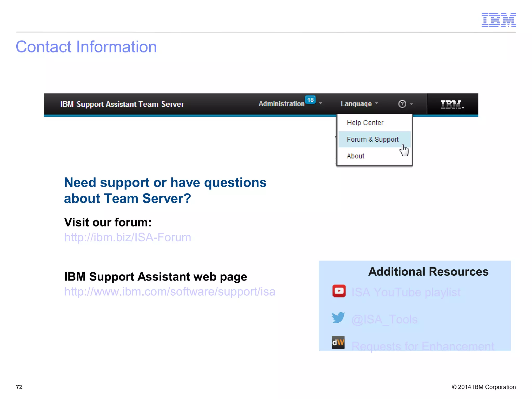
Task: Click the YouTube icon in Additional Resources
Action: click(339, 291)
